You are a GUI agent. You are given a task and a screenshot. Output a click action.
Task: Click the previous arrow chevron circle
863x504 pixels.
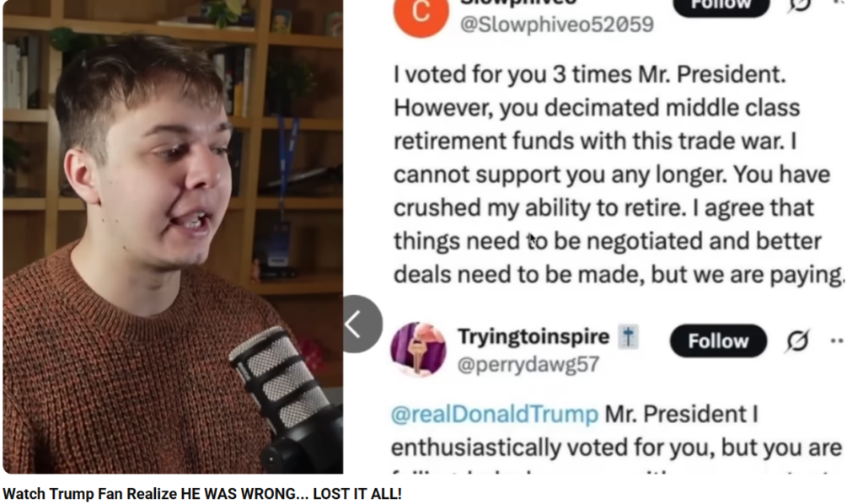pyautogui.click(x=361, y=324)
